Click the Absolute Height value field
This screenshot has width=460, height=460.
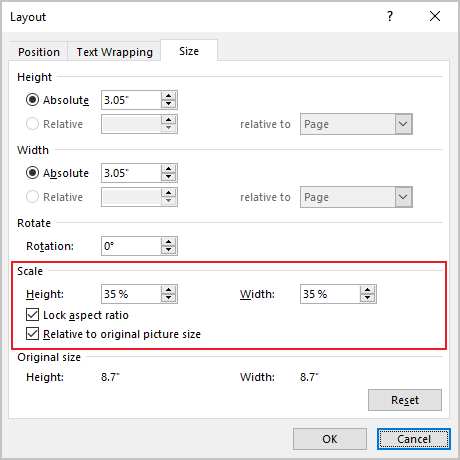point(132,100)
